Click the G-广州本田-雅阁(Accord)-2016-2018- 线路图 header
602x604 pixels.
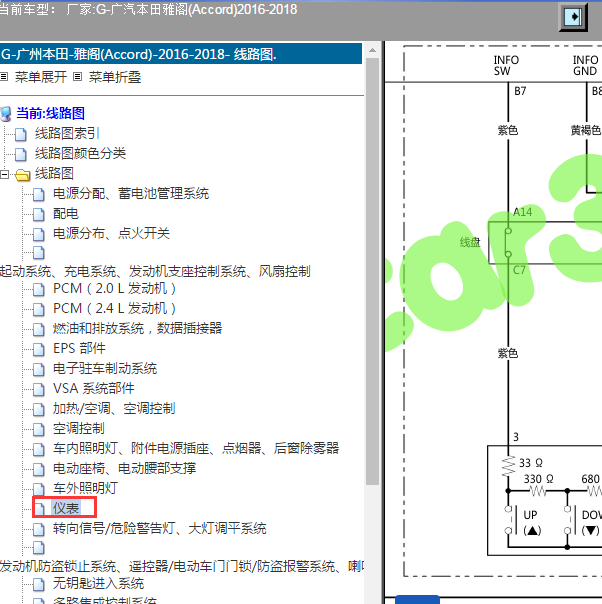click(181, 54)
